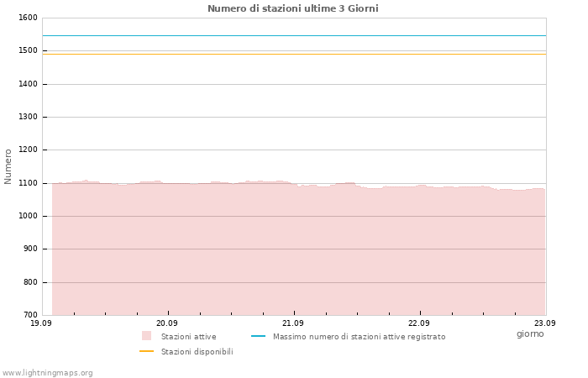This screenshot has height=378, width=588.
Task: Click the 23.09 date axis label
Action: [545, 323]
